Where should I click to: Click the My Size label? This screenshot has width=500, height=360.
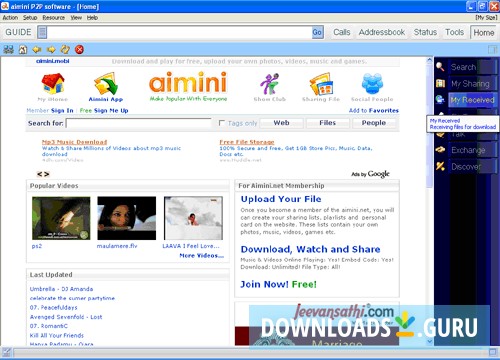[x=486, y=18]
